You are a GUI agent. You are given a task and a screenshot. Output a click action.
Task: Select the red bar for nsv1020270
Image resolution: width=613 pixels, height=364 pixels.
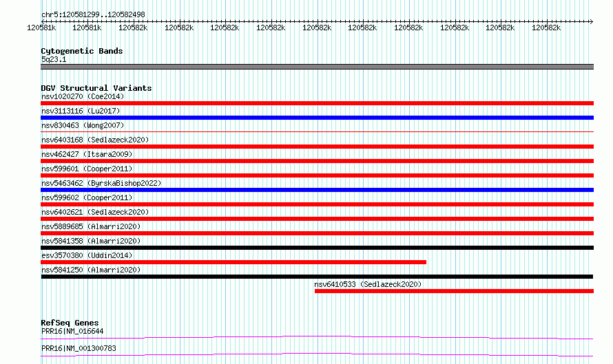click(317, 103)
